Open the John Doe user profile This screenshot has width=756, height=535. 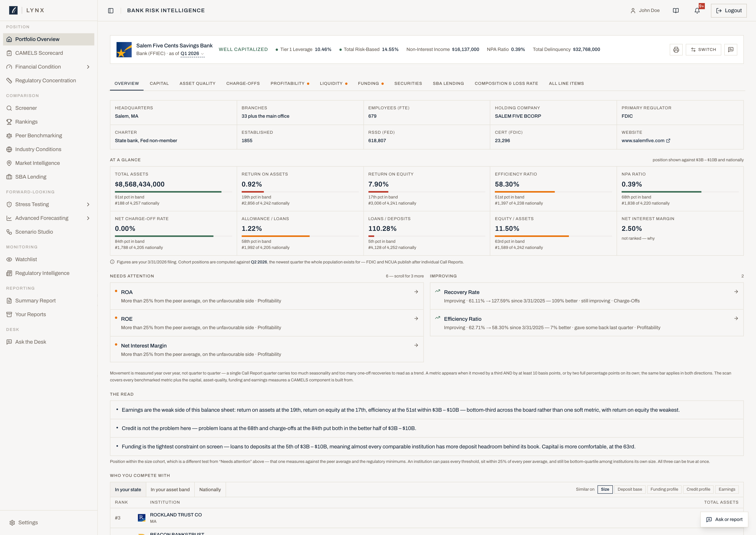click(645, 10)
